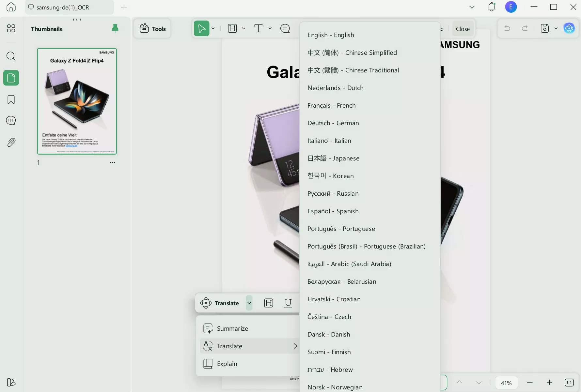Select Nederlands - Dutch language

click(370, 88)
